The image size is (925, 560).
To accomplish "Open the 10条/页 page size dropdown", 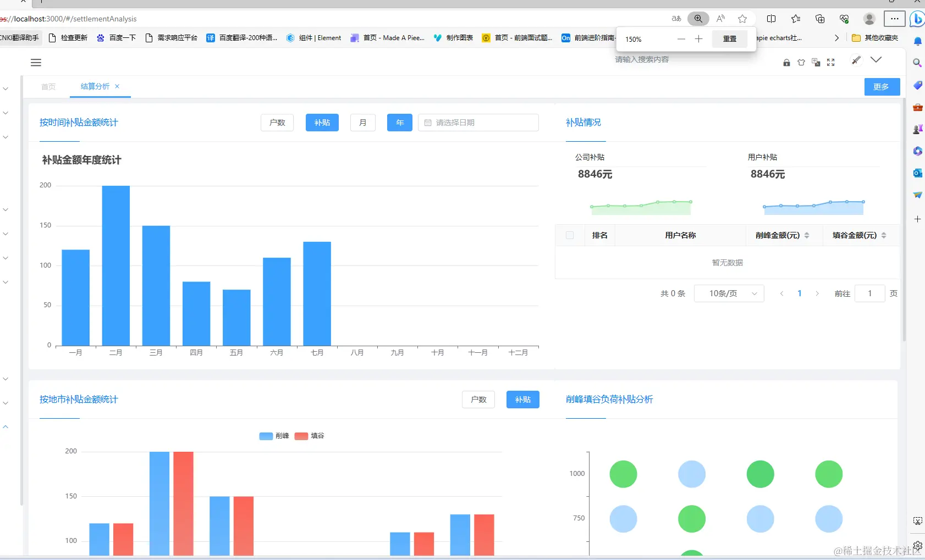I will point(729,293).
